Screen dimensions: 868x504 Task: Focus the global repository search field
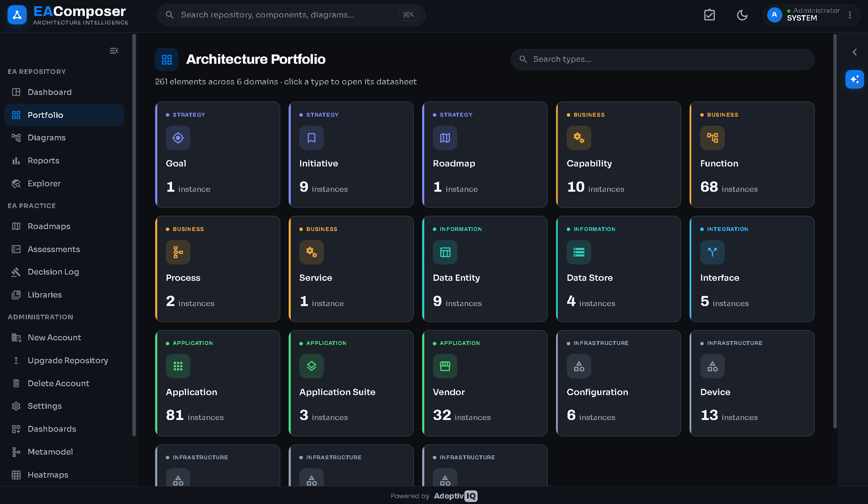point(291,15)
